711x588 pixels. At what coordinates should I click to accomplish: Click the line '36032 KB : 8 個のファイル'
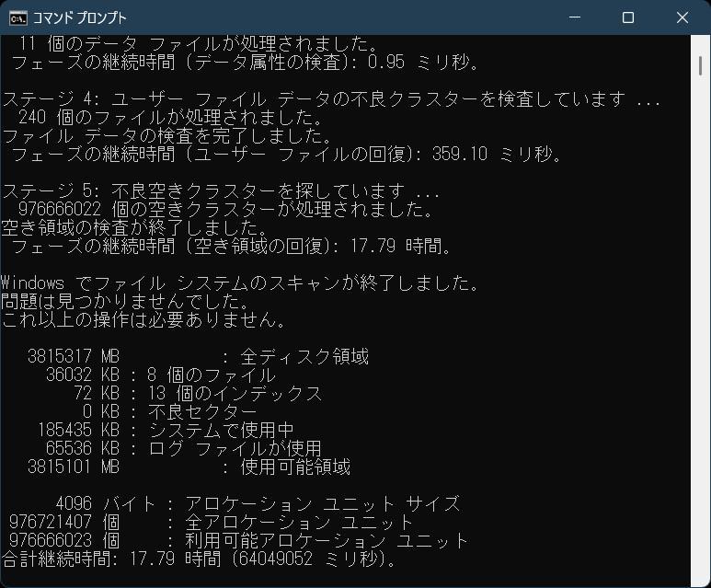(x=161, y=375)
